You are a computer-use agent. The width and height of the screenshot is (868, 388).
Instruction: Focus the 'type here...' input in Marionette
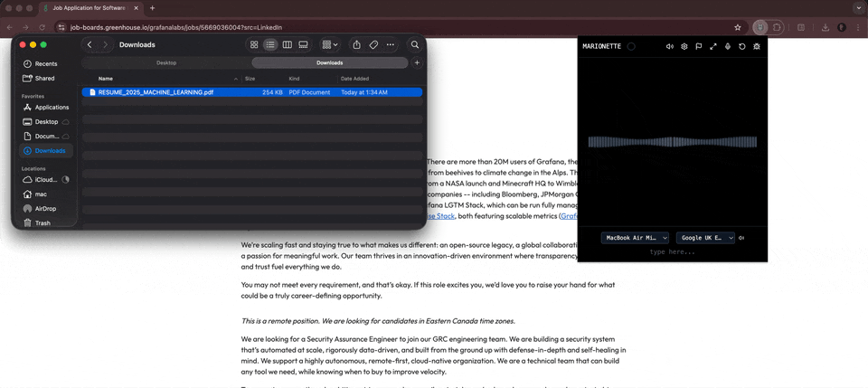coord(672,251)
